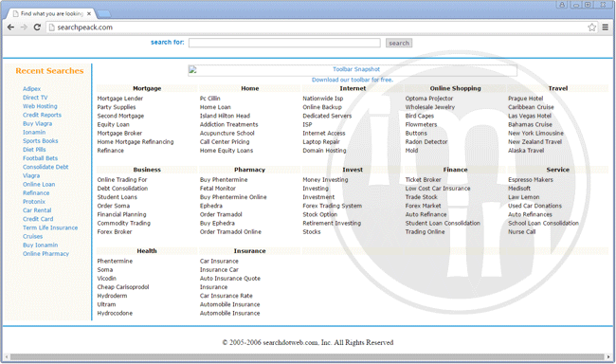
Task: Open the Web Hosting recent search
Action: click(40, 106)
